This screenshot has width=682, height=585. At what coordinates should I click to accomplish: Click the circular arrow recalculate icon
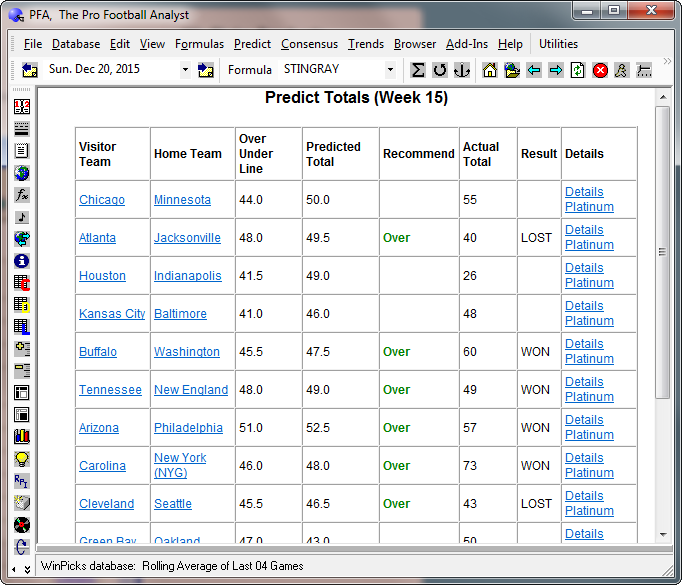[440, 70]
